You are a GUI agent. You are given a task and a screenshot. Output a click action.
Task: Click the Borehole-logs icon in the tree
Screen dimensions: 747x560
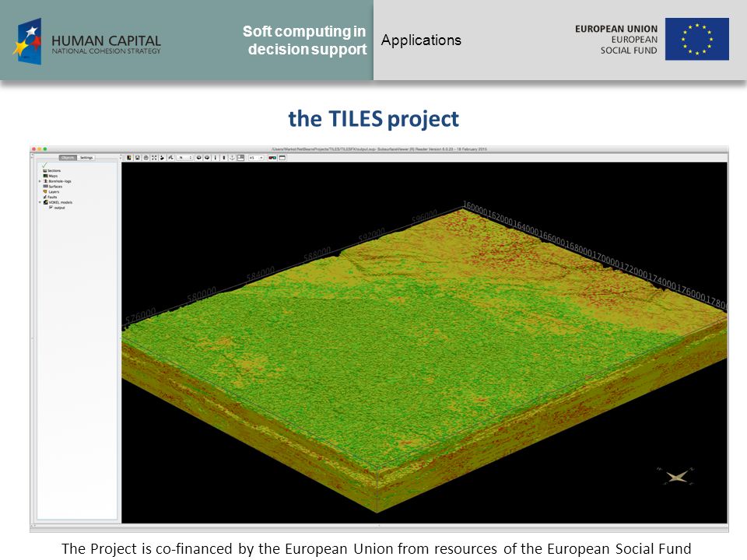pos(46,181)
